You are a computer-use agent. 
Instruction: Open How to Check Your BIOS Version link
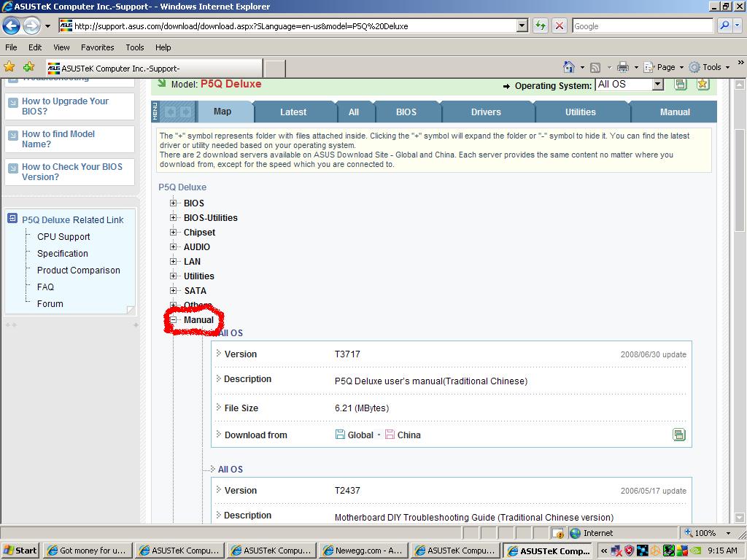[72, 172]
